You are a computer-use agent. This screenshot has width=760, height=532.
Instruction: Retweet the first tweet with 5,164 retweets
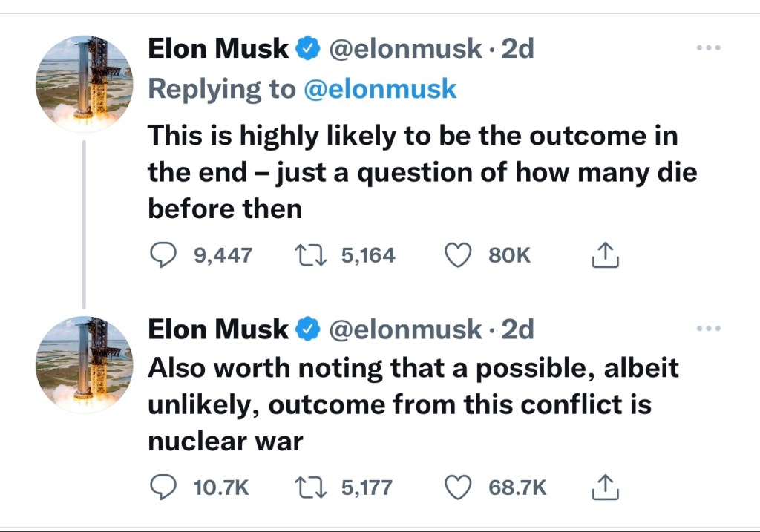(307, 255)
